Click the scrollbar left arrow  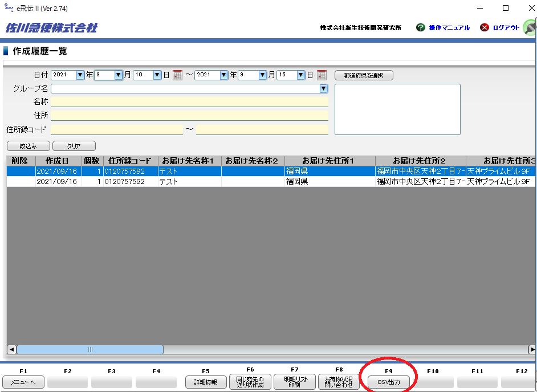coord(11,349)
